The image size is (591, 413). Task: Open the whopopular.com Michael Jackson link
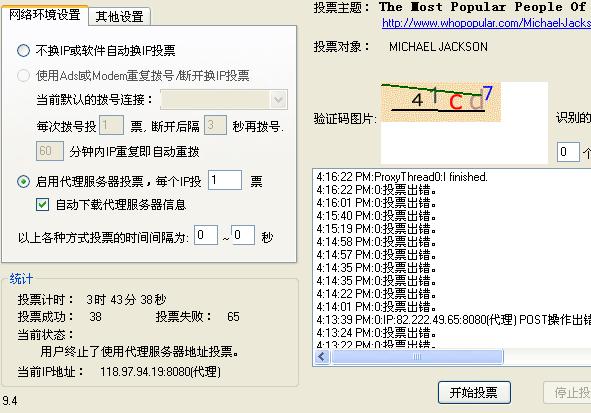(486, 23)
